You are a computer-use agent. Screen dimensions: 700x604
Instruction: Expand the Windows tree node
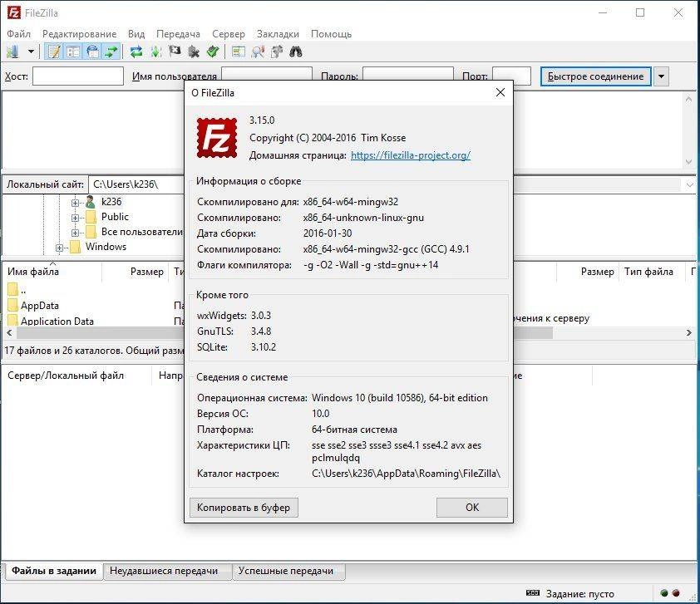point(59,248)
